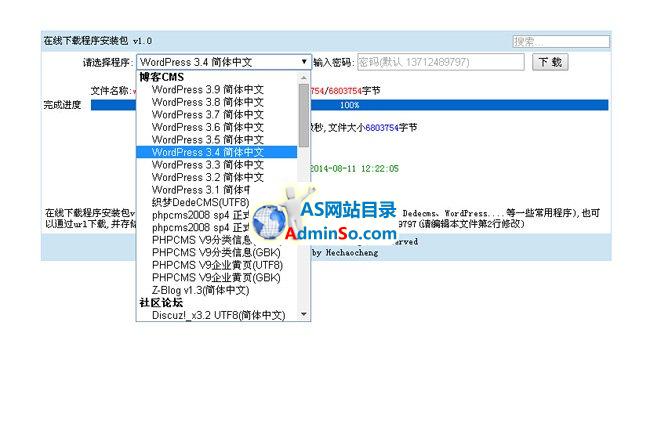Click the 2014-08-11 12:22:05 timestamp
The image size is (650, 427).
pos(355,169)
